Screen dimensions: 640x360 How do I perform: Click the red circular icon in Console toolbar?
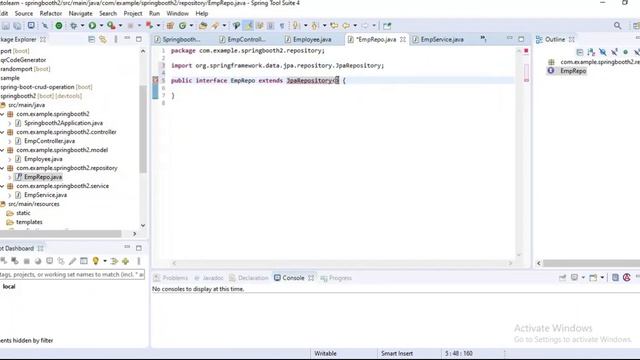tap(627, 278)
